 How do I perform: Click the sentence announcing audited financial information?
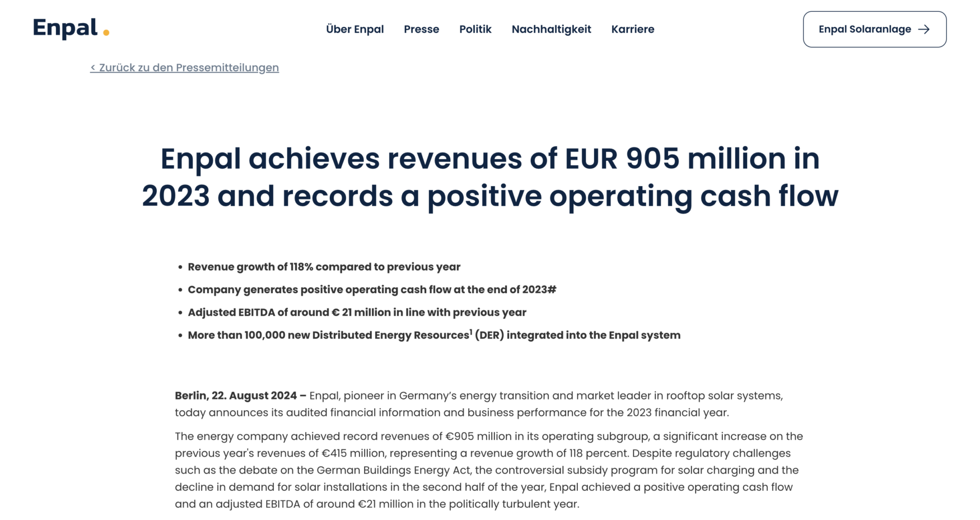pos(451,413)
